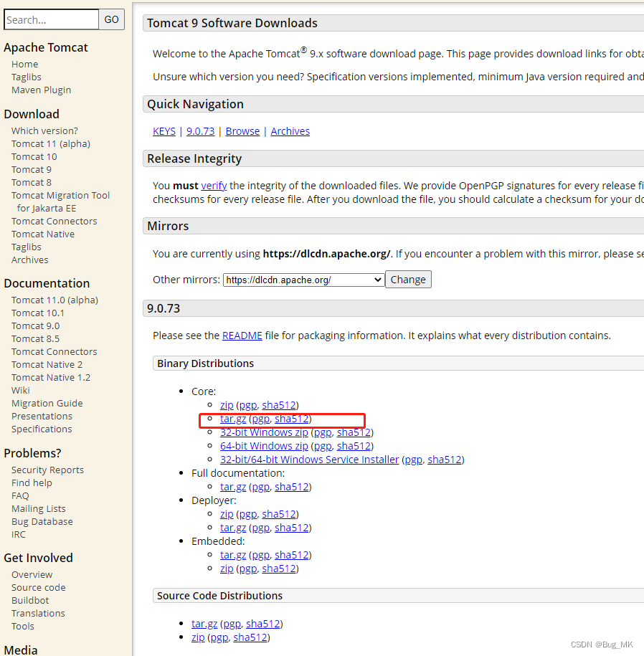644x656 pixels.
Task: Expand the Other mirrors dropdown
Action: [304, 280]
